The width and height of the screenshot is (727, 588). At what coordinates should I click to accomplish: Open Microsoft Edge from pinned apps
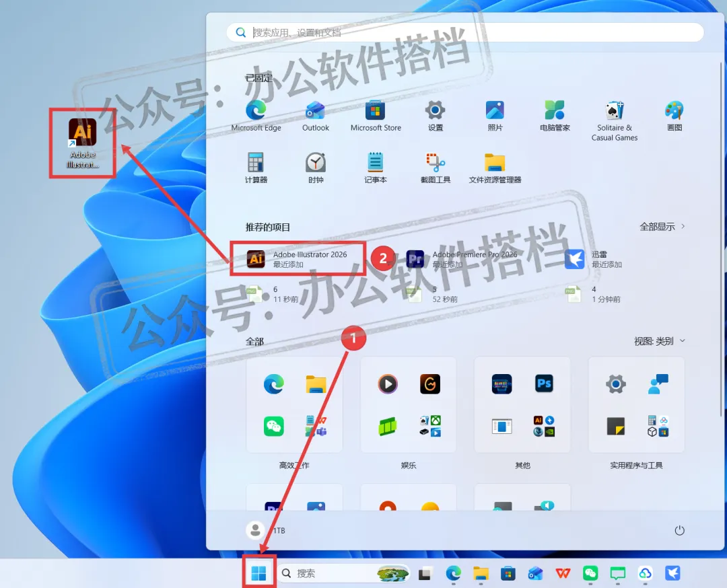click(256, 116)
